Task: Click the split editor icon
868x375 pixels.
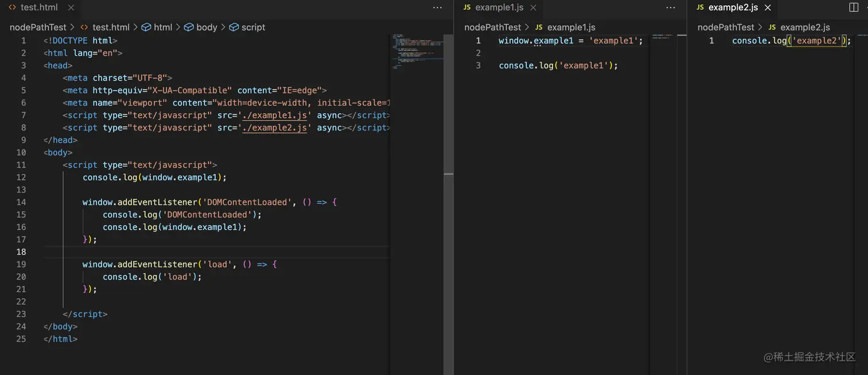Action: (854, 7)
